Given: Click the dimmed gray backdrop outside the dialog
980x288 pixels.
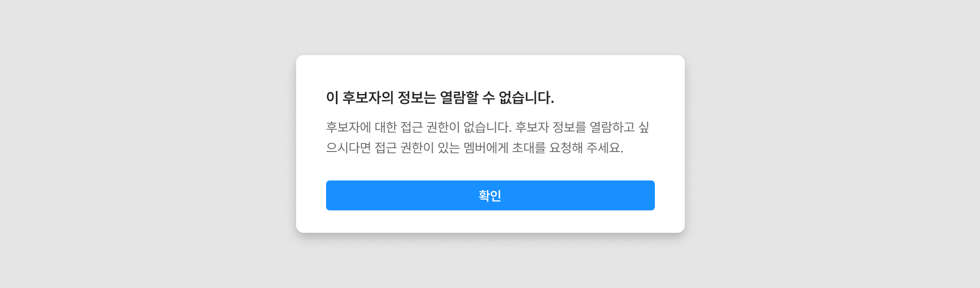Looking at the screenshot, I should point(140,140).
